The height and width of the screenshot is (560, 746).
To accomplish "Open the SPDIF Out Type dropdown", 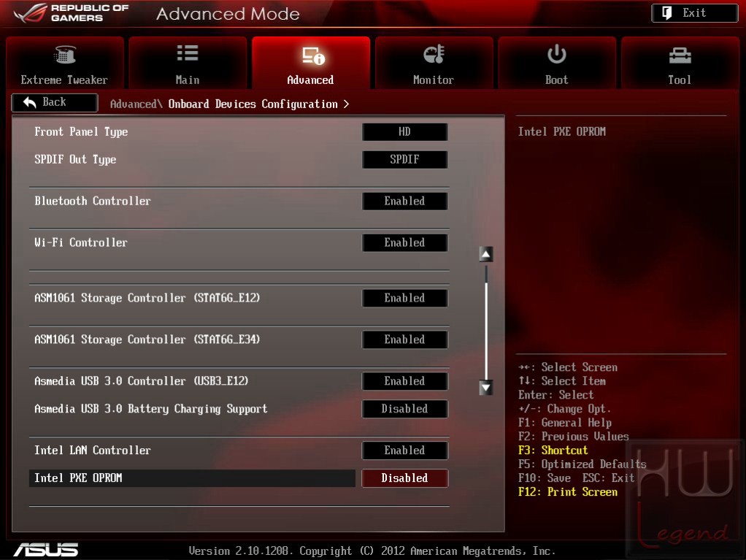I will pos(404,159).
